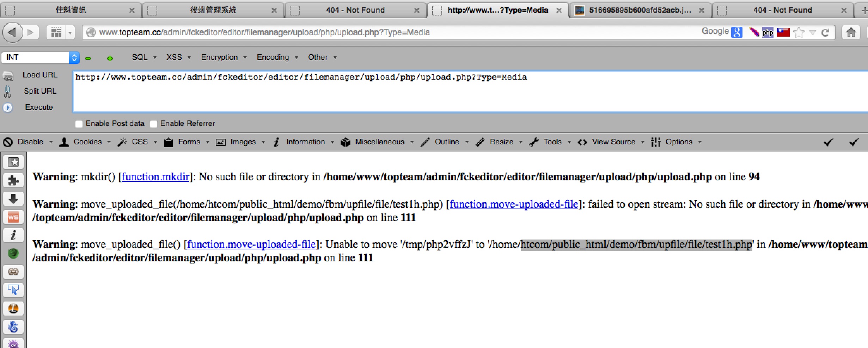
Task: Click the star bookmarks sidebar icon
Action: (x=13, y=162)
